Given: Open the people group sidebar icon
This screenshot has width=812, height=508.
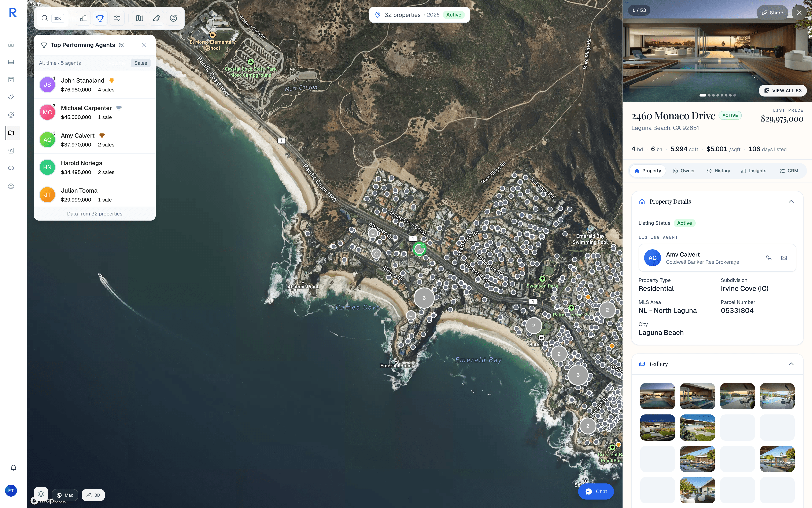Looking at the screenshot, I should click(11, 169).
